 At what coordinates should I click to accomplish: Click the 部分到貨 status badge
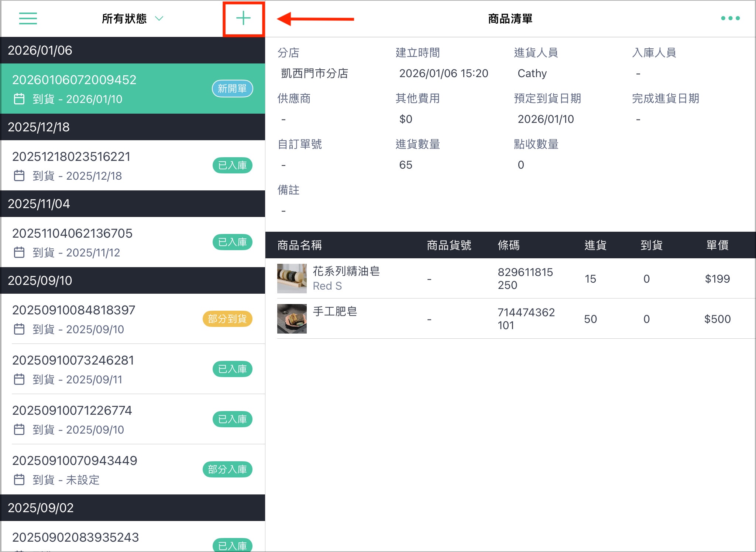click(x=227, y=319)
